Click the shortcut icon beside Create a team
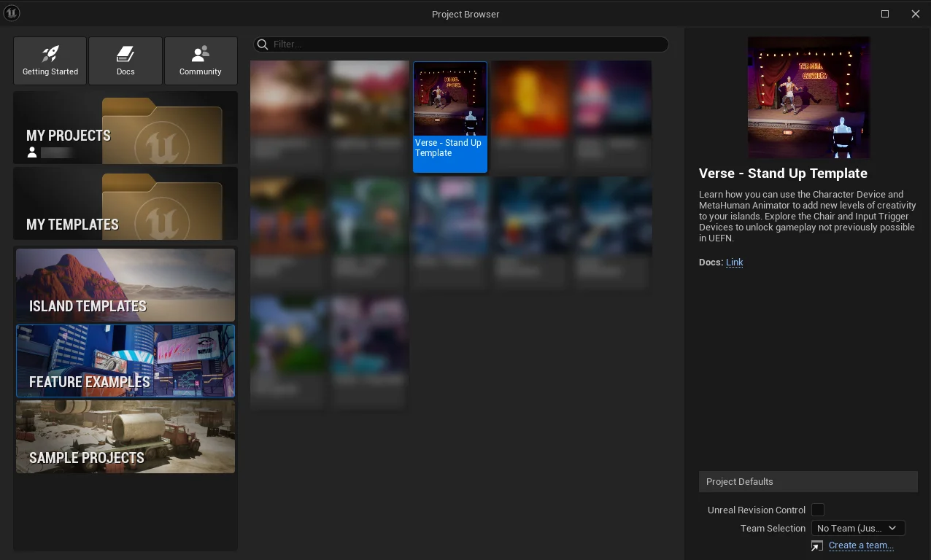The height and width of the screenshot is (560, 931). coord(817,545)
